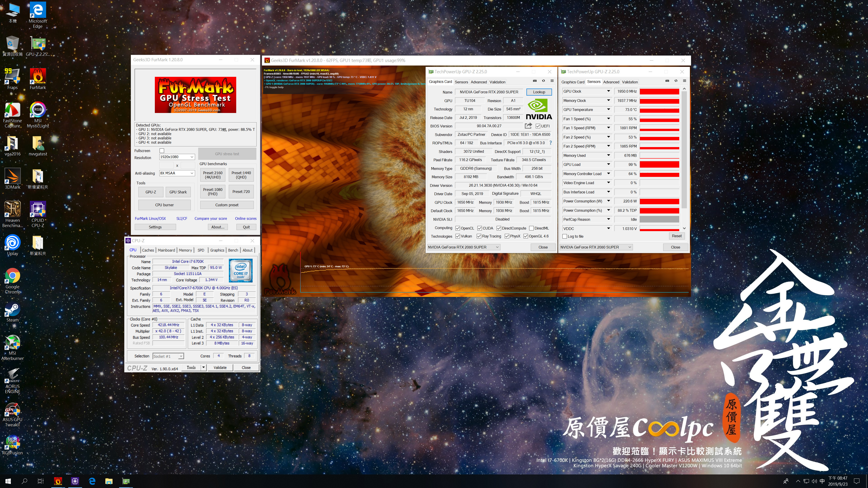Open the Resolution dropdown in FurMark
The height and width of the screenshot is (488, 868).
pyautogui.click(x=177, y=157)
